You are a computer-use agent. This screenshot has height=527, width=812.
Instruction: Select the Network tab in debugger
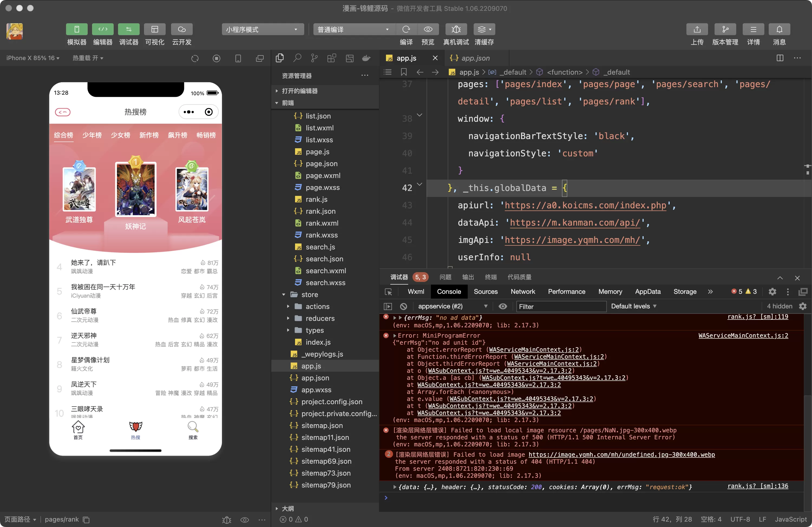coord(523,291)
